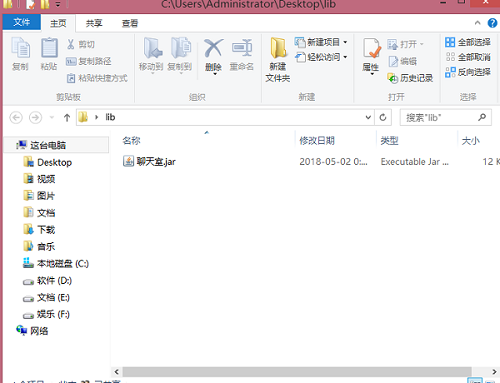The height and width of the screenshot is (383, 500).
Task: Click the Forward navigation arrow
Action: click(35, 117)
